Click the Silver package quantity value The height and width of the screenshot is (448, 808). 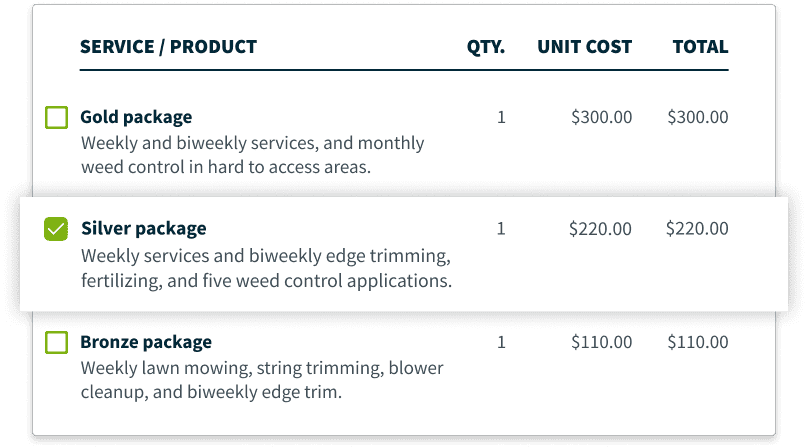click(501, 228)
